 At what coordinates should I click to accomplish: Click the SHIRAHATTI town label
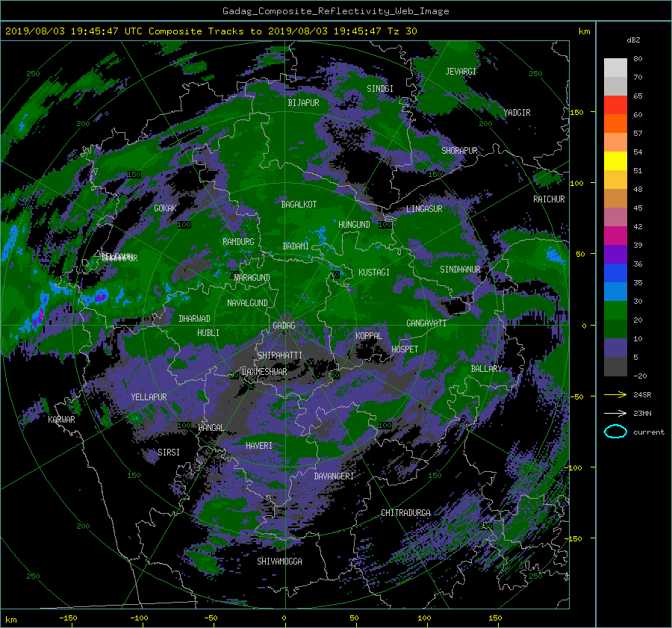280,355
